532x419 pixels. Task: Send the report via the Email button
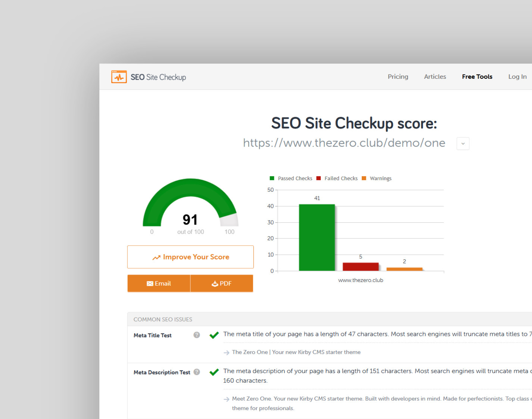click(x=159, y=284)
